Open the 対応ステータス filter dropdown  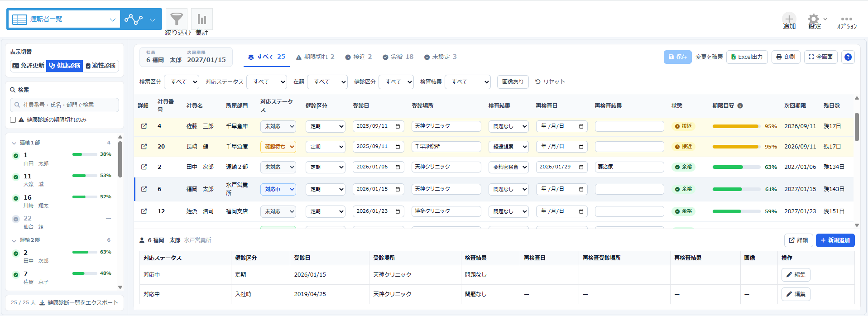coord(267,82)
